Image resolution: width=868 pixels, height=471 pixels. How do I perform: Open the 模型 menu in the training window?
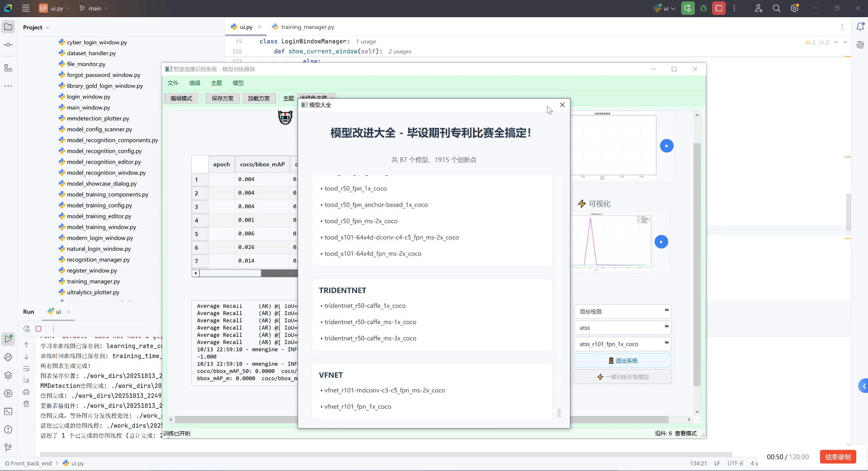coord(238,83)
